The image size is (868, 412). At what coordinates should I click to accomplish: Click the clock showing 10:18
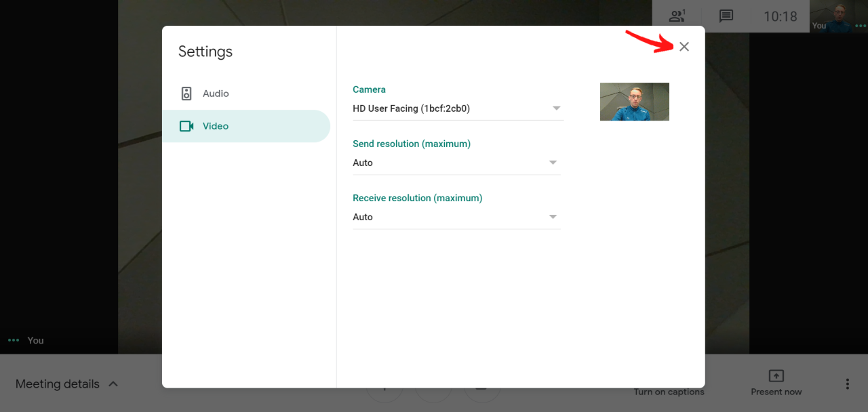click(781, 16)
